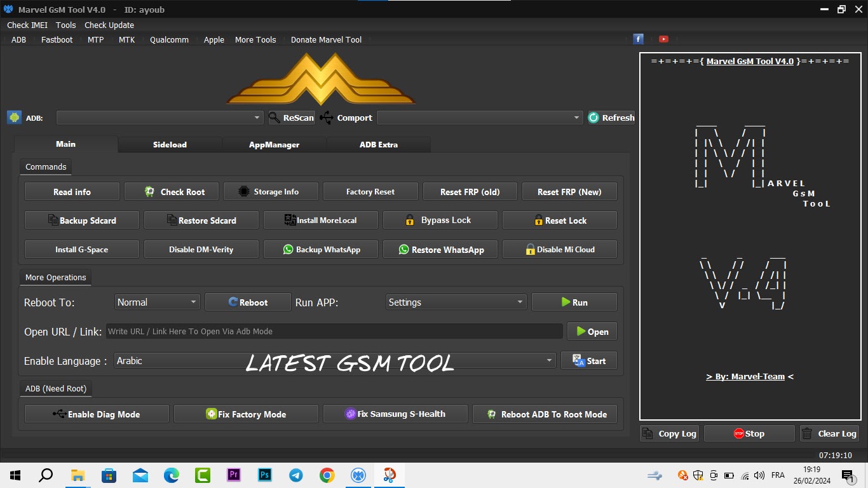Switch to the Sideload tab

170,145
